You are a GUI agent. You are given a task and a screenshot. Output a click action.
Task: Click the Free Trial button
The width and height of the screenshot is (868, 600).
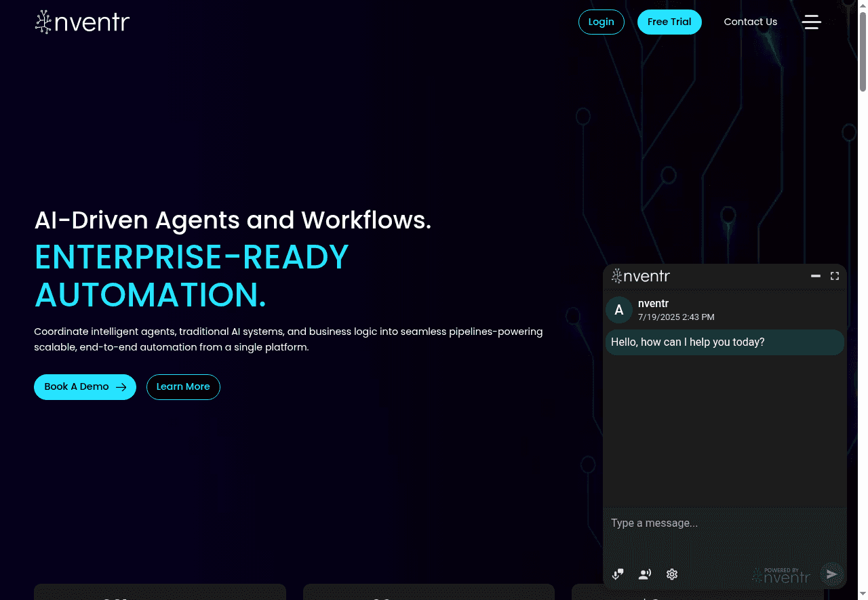point(669,22)
